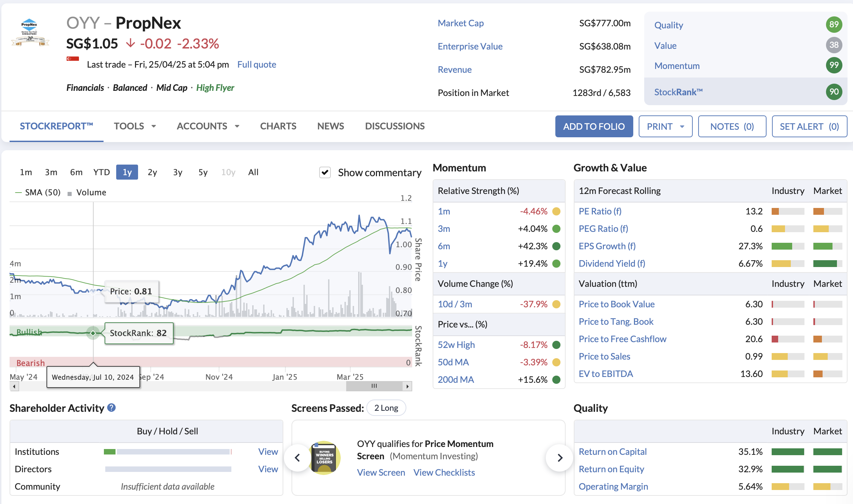Open PE Ratio (f) metric
This screenshot has width=853, height=504.
tap(600, 211)
